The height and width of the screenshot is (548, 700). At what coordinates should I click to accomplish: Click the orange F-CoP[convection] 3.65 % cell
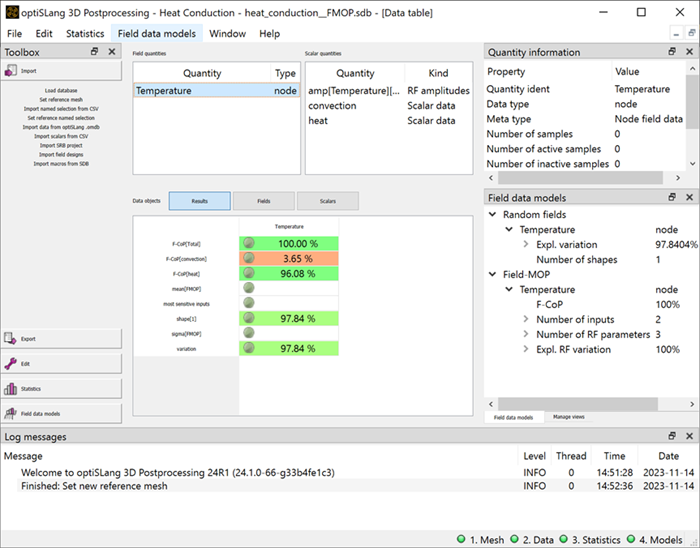pos(289,258)
